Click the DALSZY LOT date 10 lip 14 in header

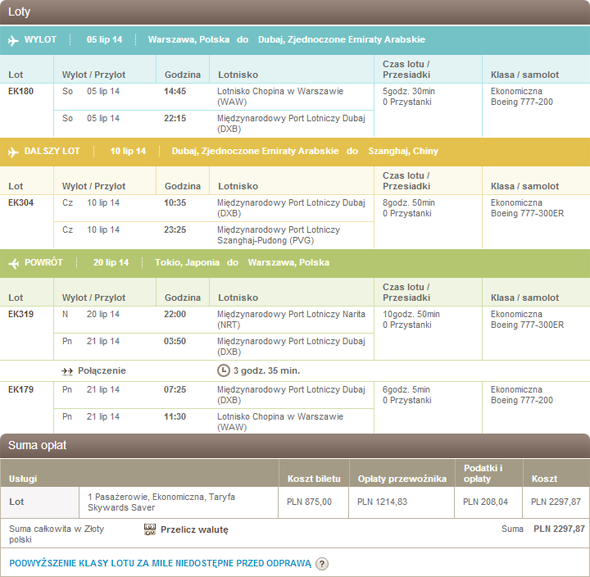pyautogui.click(x=128, y=151)
